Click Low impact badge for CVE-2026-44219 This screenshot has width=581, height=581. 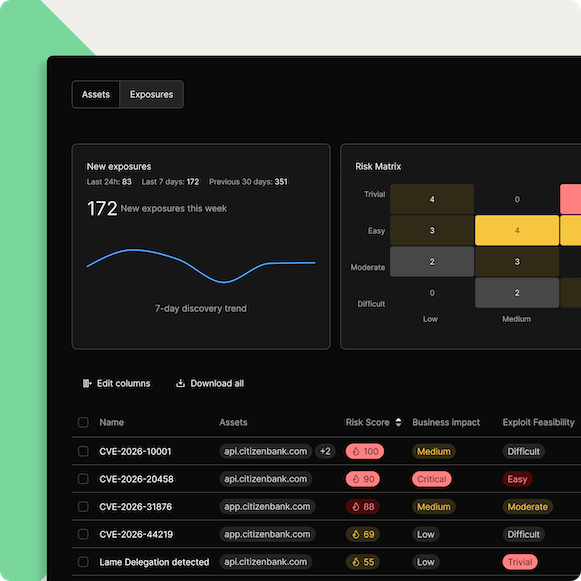(425, 534)
